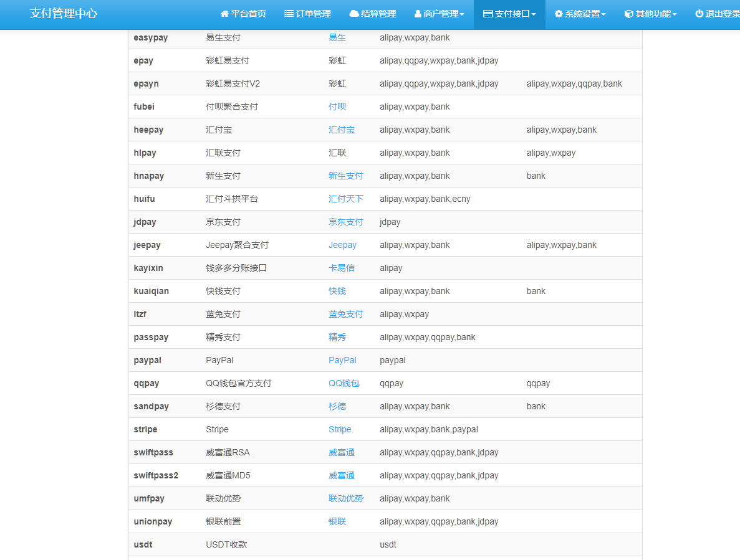Click the list icon beside 订单管理

click(x=289, y=14)
